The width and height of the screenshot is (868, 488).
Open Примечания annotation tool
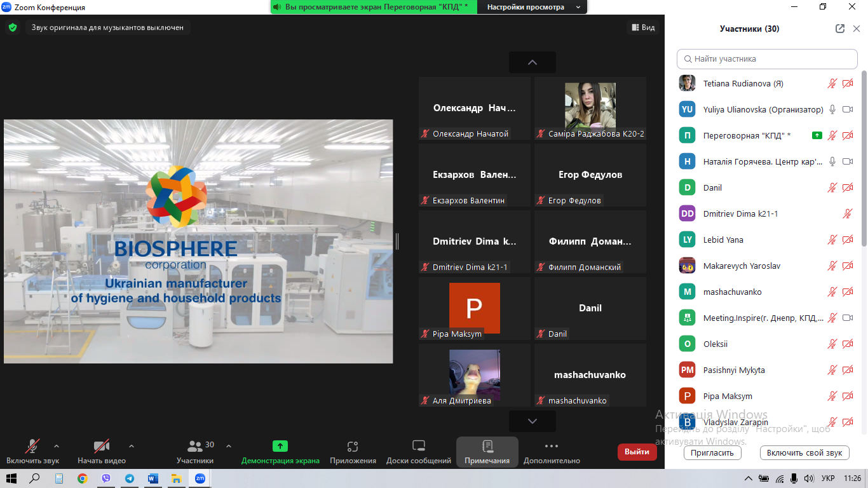point(487,451)
